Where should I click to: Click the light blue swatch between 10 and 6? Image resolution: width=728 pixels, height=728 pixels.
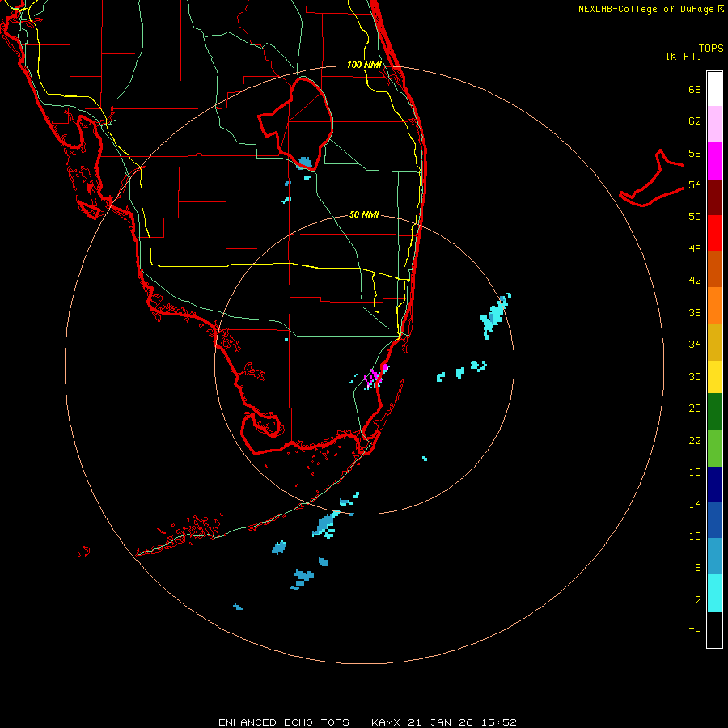[714, 557]
